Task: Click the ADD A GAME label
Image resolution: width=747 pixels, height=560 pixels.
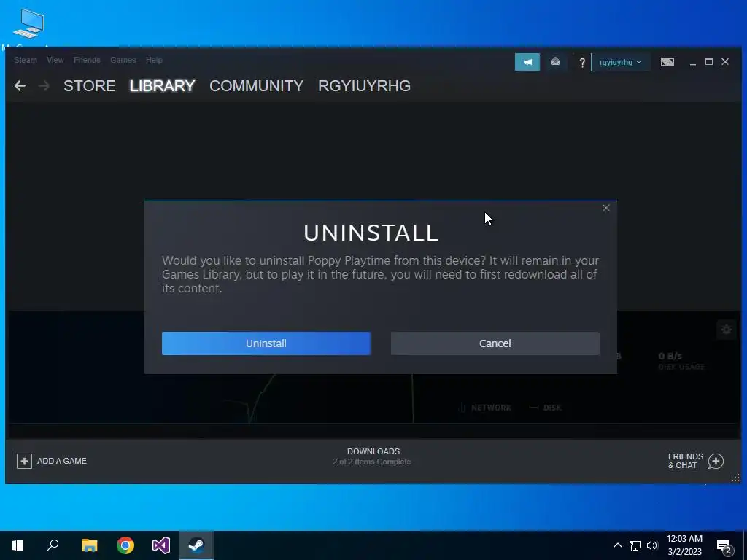Action: (x=62, y=461)
